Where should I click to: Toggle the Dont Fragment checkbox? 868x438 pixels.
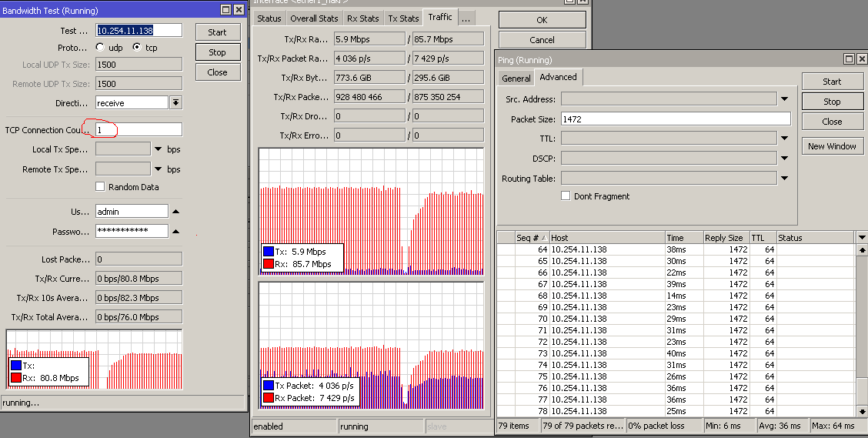point(566,196)
